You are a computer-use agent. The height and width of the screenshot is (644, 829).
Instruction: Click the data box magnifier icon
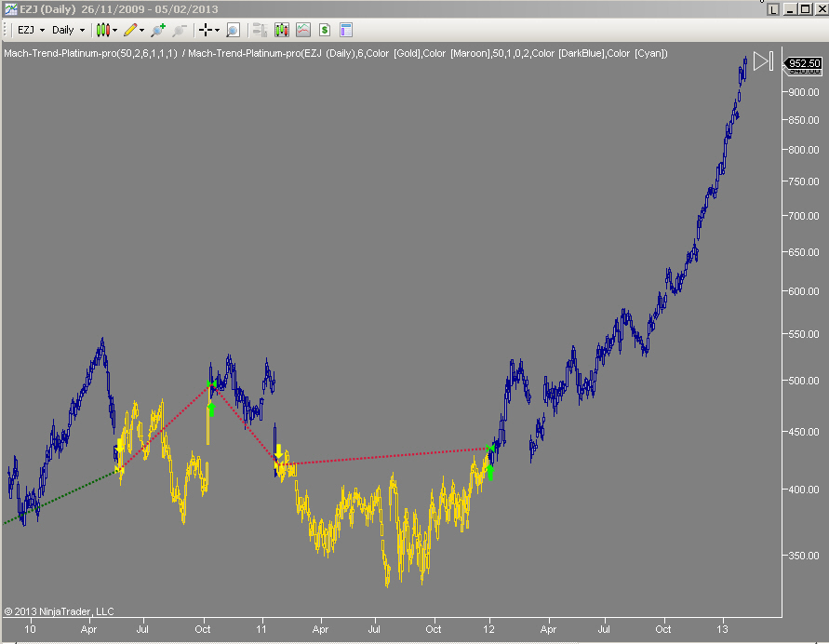[233, 29]
